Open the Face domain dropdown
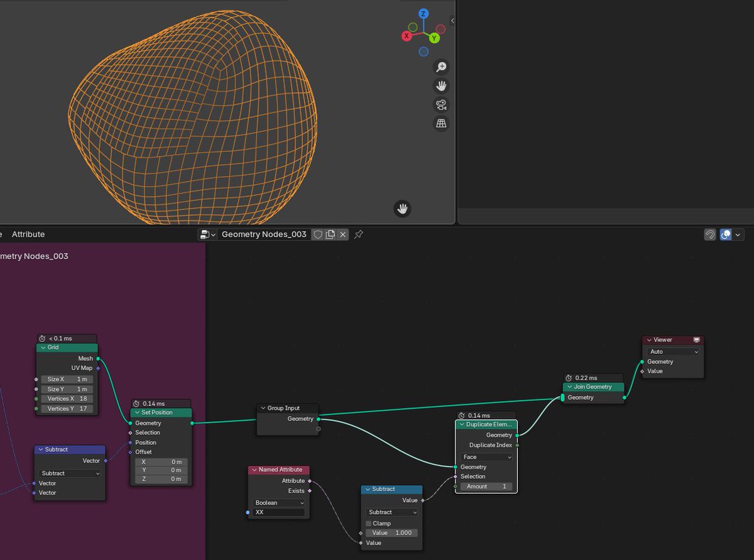754x560 pixels. click(486, 458)
